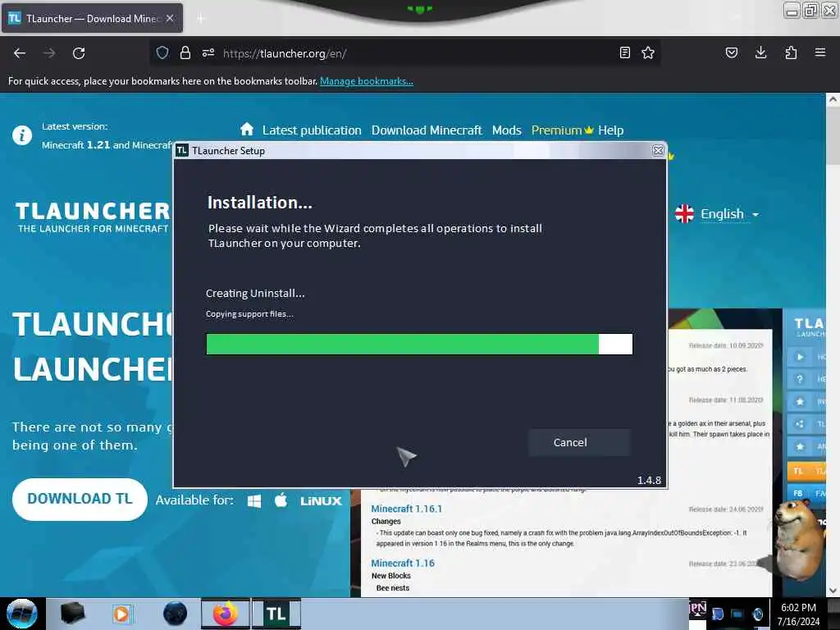Open the Minecraft 1.16.1 link

[x=407, y=509]
